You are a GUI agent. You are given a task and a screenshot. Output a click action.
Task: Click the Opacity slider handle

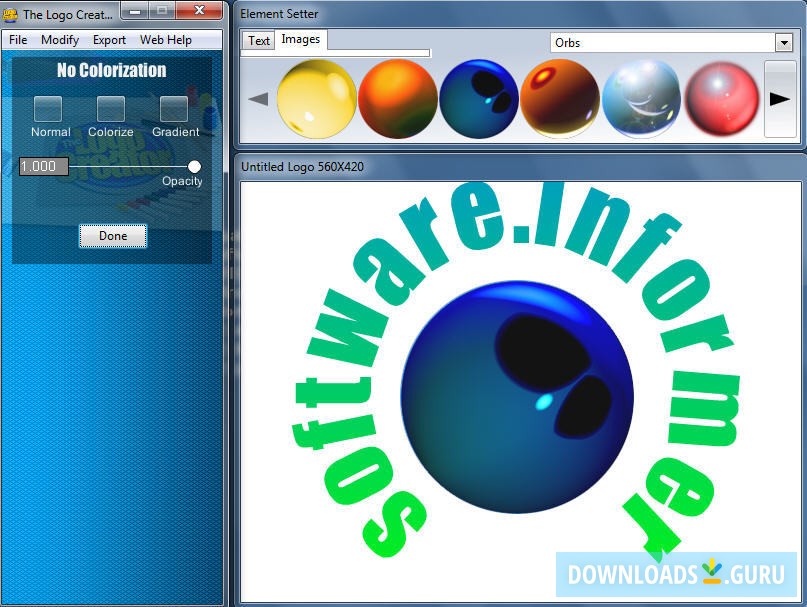194,166
